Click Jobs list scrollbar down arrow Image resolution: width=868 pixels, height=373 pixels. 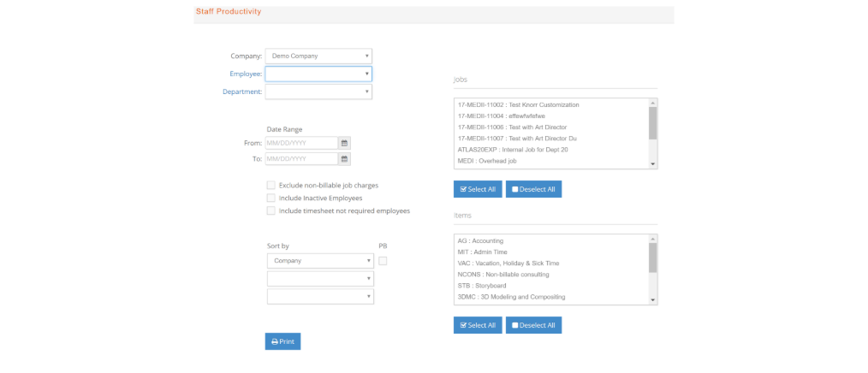pyautogui.click(x=652, y=164)
